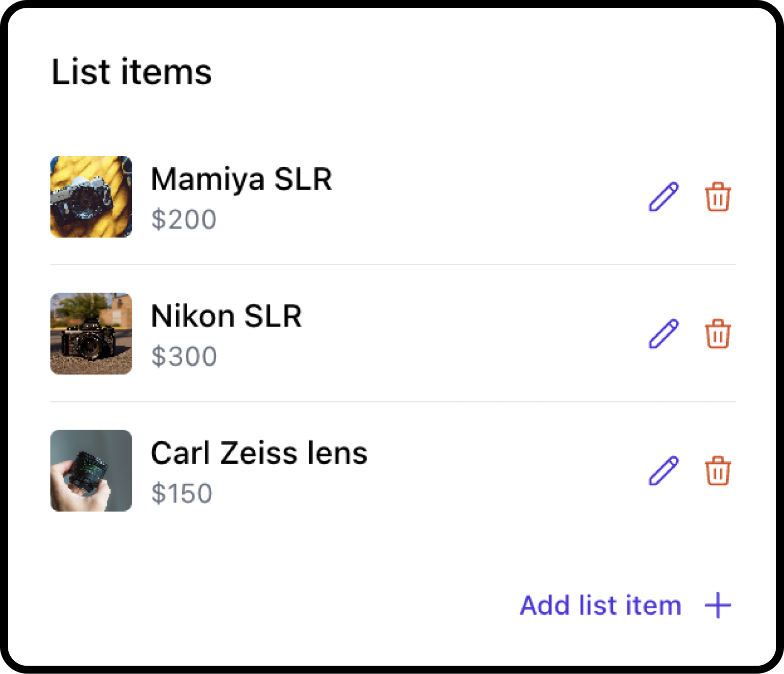Delete the Carl Zeiss lens item
This screenshot has width=784, height=674.
tap(718, 471)
